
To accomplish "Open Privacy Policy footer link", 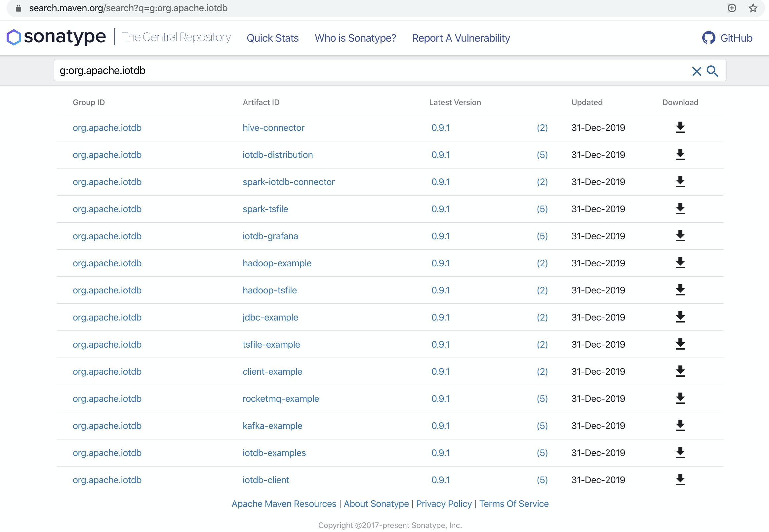I will (444, 503).
